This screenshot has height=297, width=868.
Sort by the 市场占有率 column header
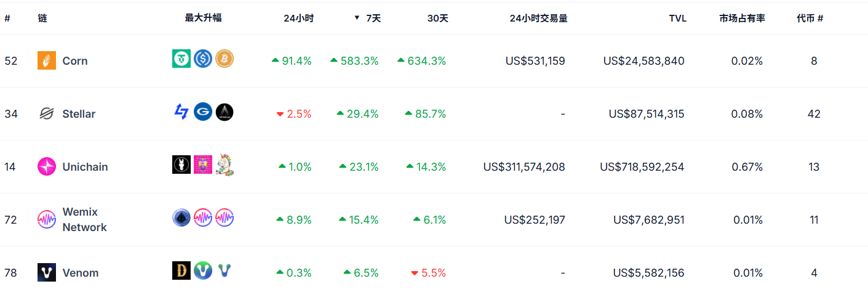(742, 18)
